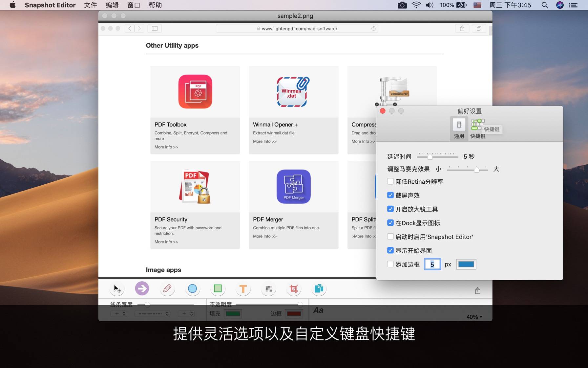This screenshot has width=588, height=368.
Task: Switch to the 快捷键 tab label
Action: coord(478,136)
